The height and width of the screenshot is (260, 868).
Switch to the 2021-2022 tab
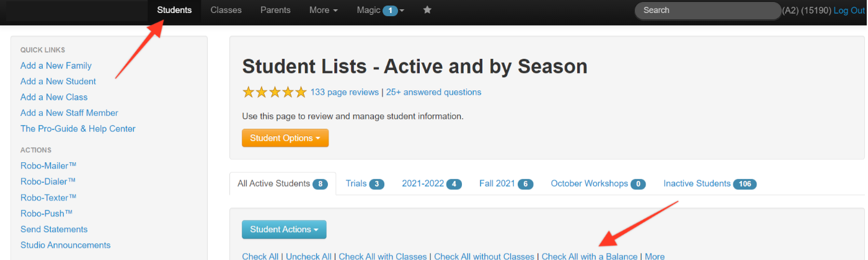[x=432, y=184]
